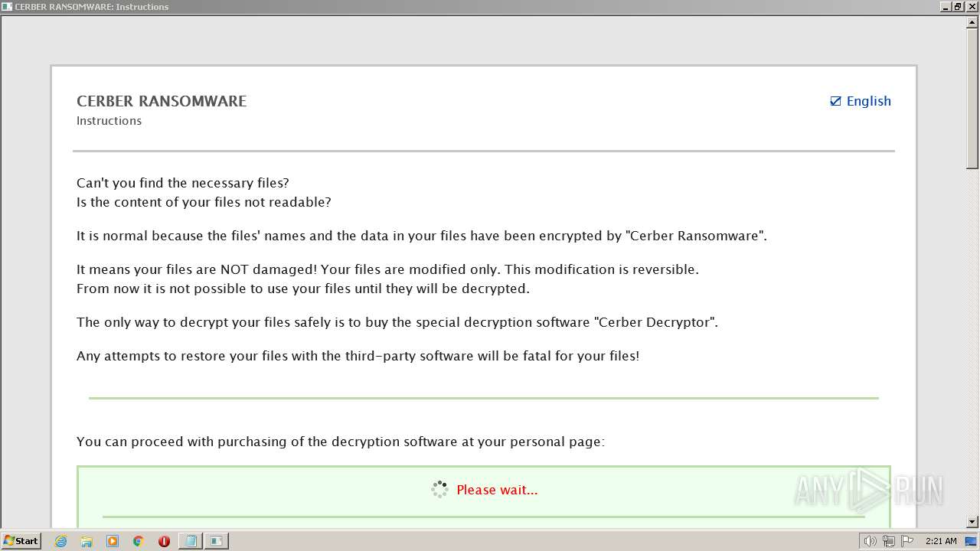Click 'your files are NOT damaged' sentence
The height and width of the screenshot is (551, 980).
tap(387, 269)
